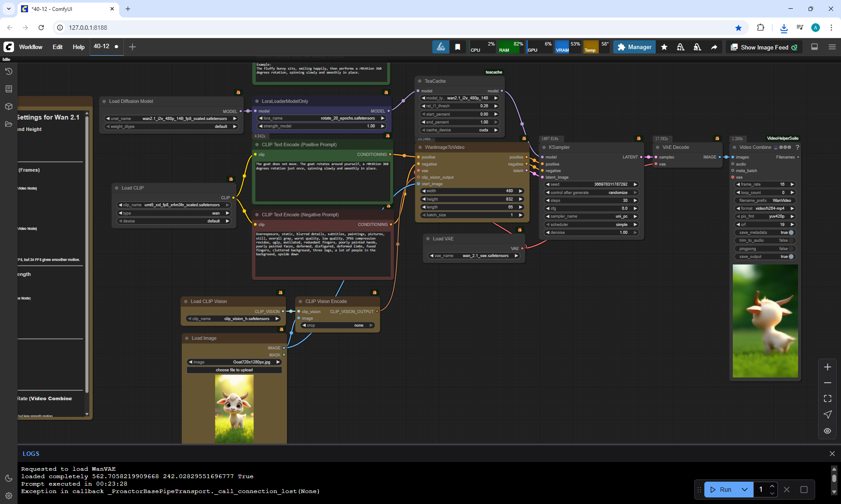The image size is (841, 504).
Task: Click choose file to upload button
Action: tap(234, 370)
